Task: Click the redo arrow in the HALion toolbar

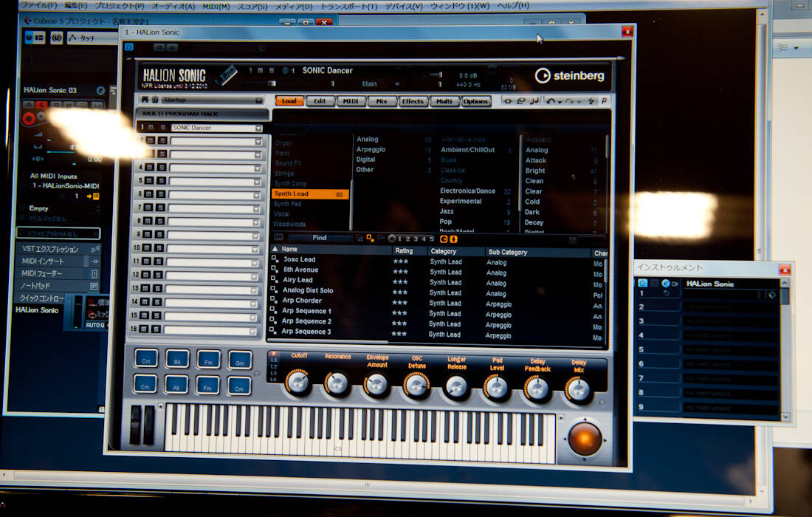Action: pyautogui.click(x=569, y=101)
